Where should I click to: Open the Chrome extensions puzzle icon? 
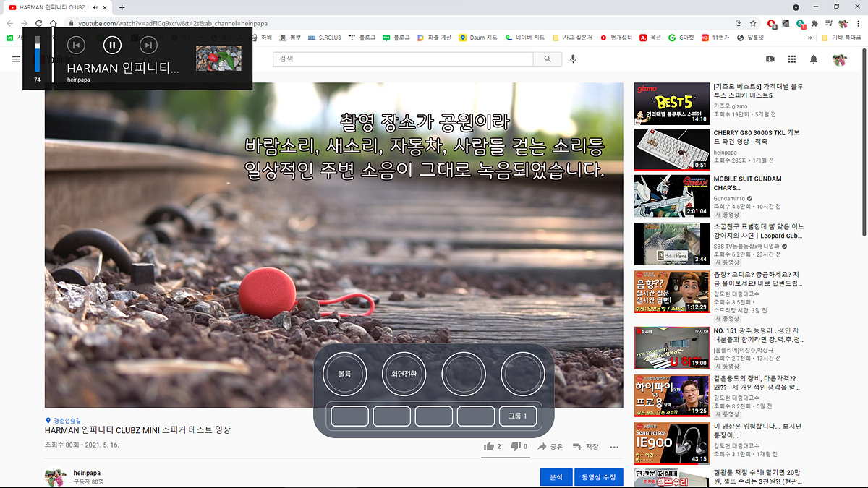[x=814, y=23]
